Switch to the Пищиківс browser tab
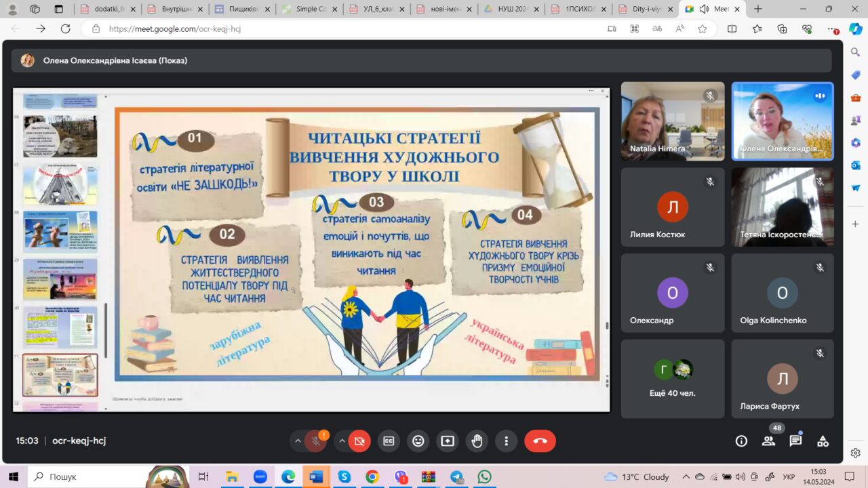The image size is (868, 488). tap(242, 9)
